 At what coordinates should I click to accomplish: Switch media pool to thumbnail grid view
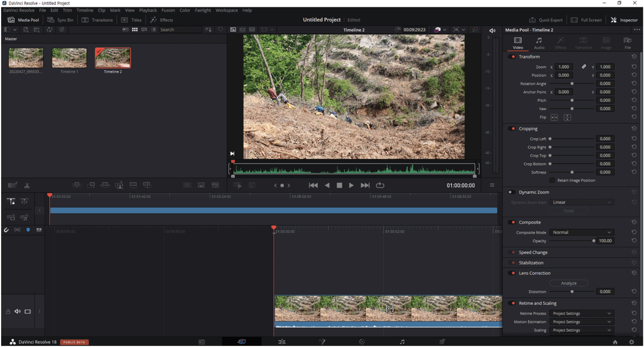(135, 29)
